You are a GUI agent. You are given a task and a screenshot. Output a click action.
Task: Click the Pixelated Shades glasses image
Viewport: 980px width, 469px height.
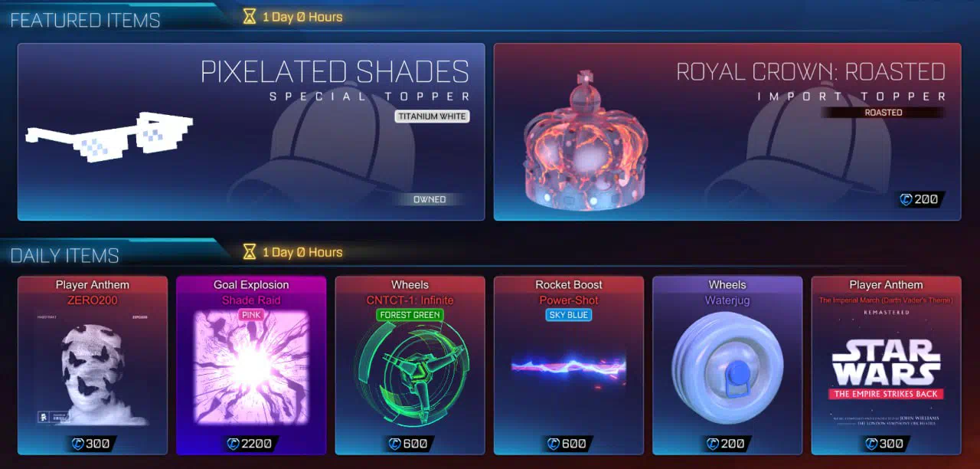point(109,136)
